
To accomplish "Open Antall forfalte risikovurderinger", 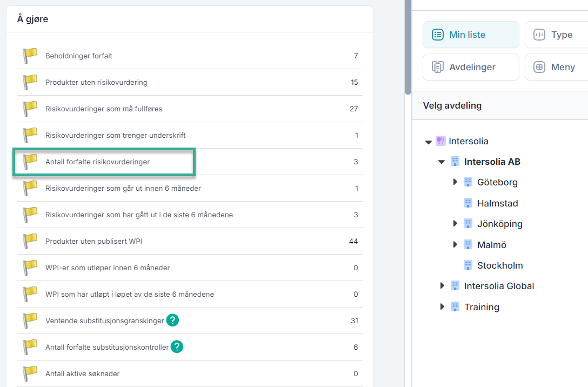I will point(97,162).
